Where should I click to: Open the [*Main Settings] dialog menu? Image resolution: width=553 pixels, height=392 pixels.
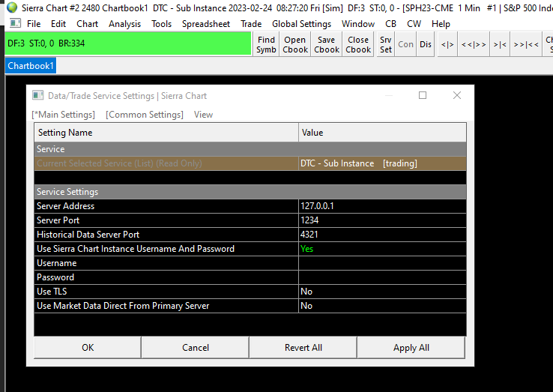[x=64, y=115]
